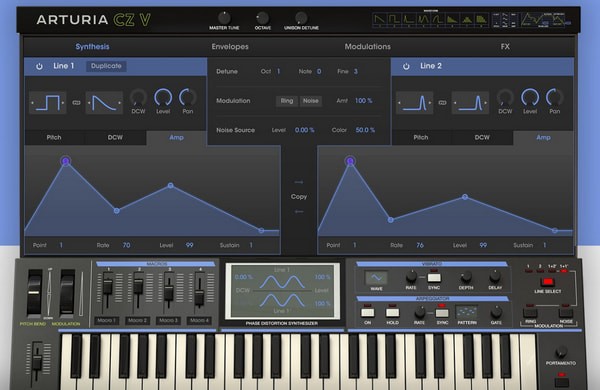Click the Vibrato Wave display
Viewport: 600px width, 390px height.
(x=376, y=277)
